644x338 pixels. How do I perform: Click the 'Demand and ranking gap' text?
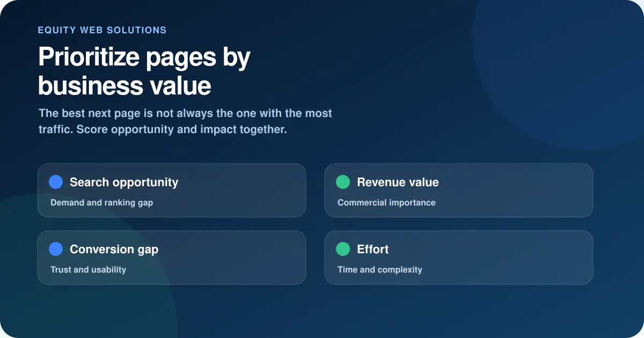tap(101, 203)
